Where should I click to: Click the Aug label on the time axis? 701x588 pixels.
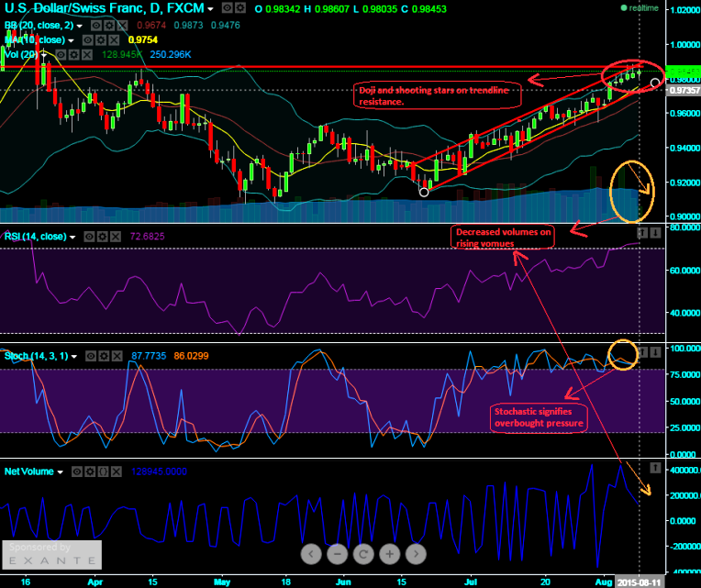click(x=604, y=582)
